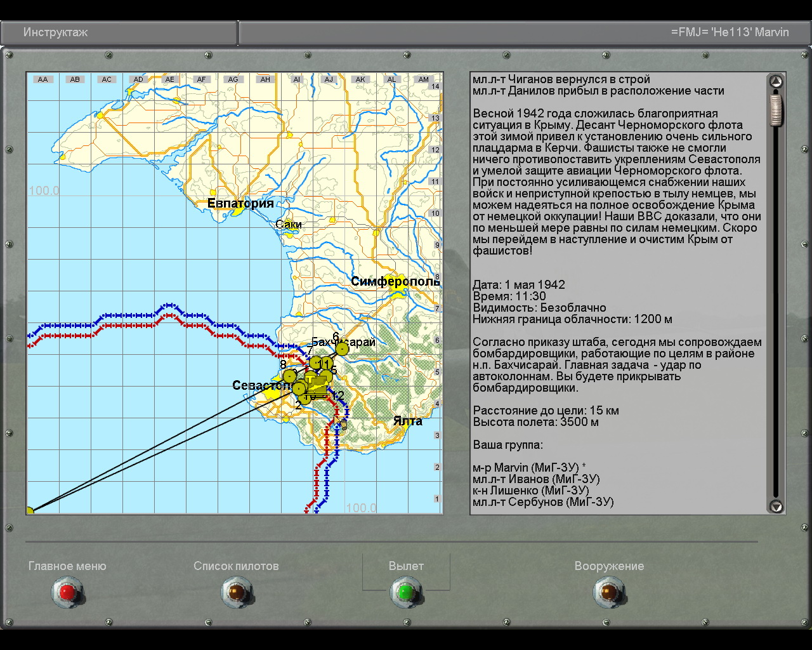Click map grid row number 3

(436, 435)
